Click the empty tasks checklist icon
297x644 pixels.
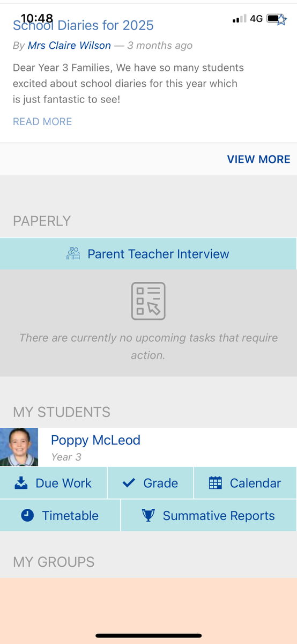tap(148, 301)
